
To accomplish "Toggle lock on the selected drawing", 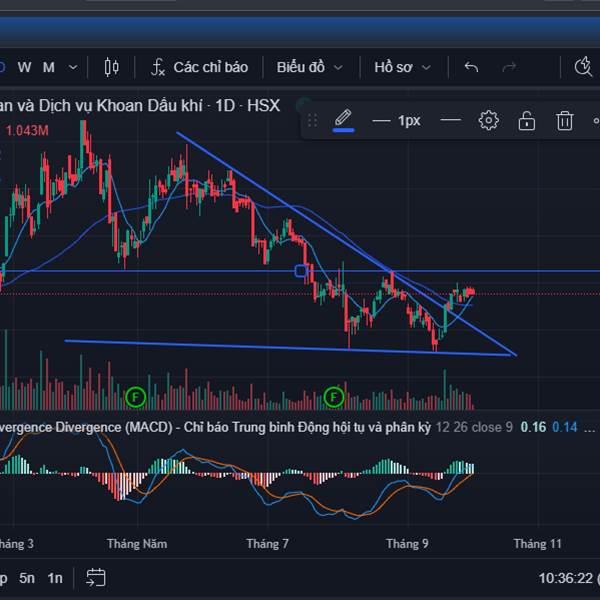I will click(527, 121).
